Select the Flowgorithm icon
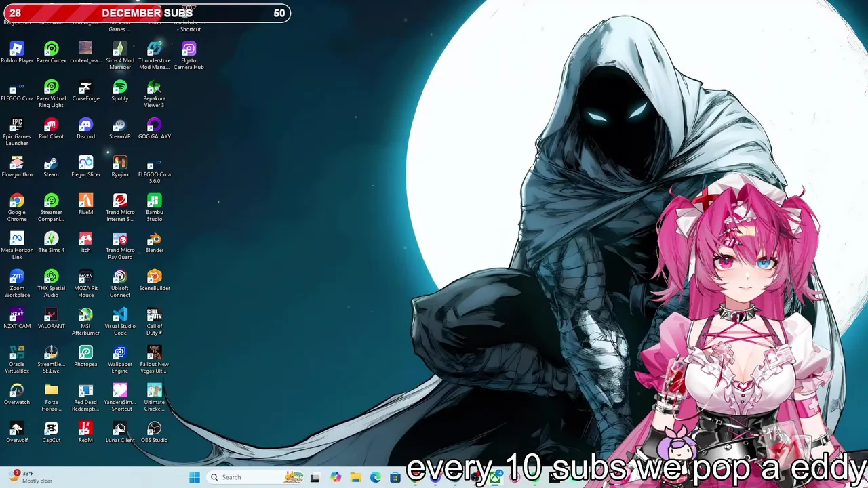This screenshot has height=488, width=868. [x=17, y=166]
